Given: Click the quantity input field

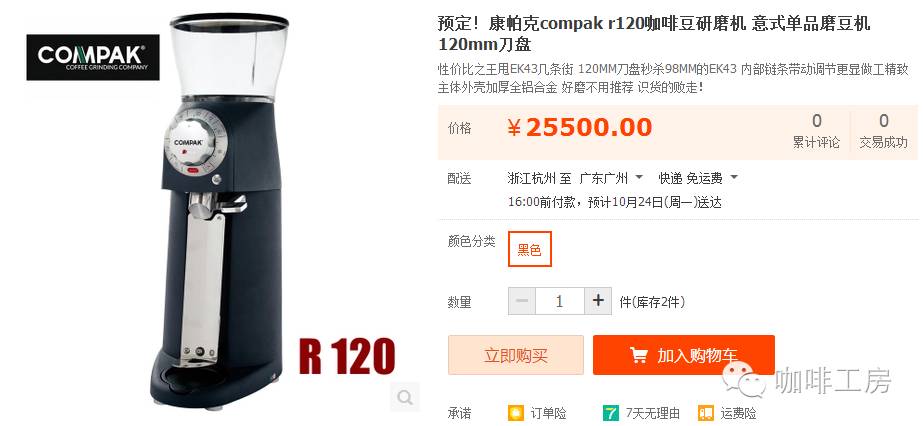Looking at the screenshot, I should 559,301.
